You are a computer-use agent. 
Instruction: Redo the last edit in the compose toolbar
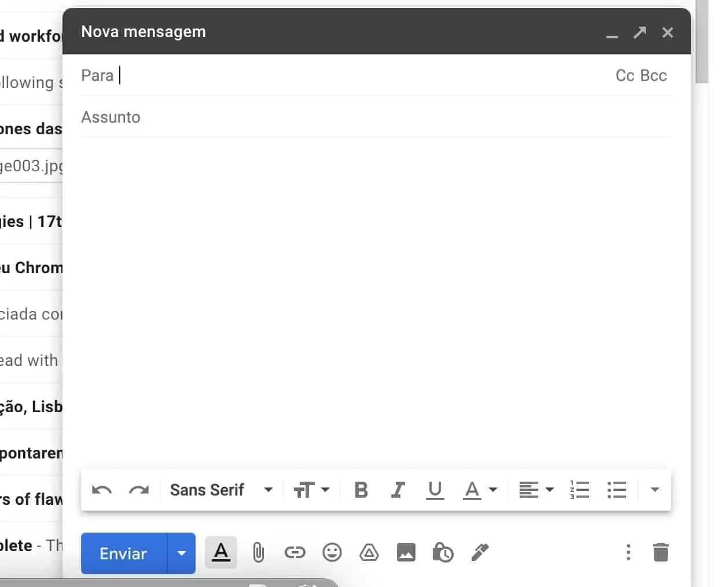click(x=139, y=490)
